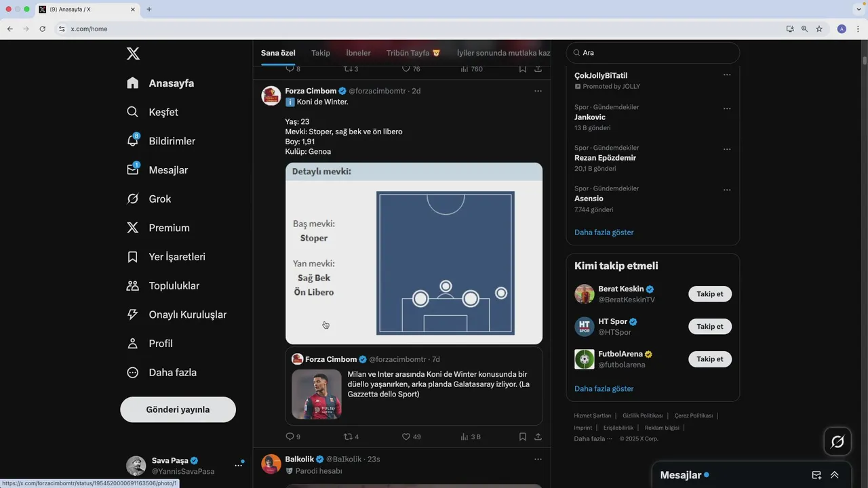This screenshot has width=868, height=488.
Task: Follow Berat Keskin with Takip et
Action: [x=710, y=294]
